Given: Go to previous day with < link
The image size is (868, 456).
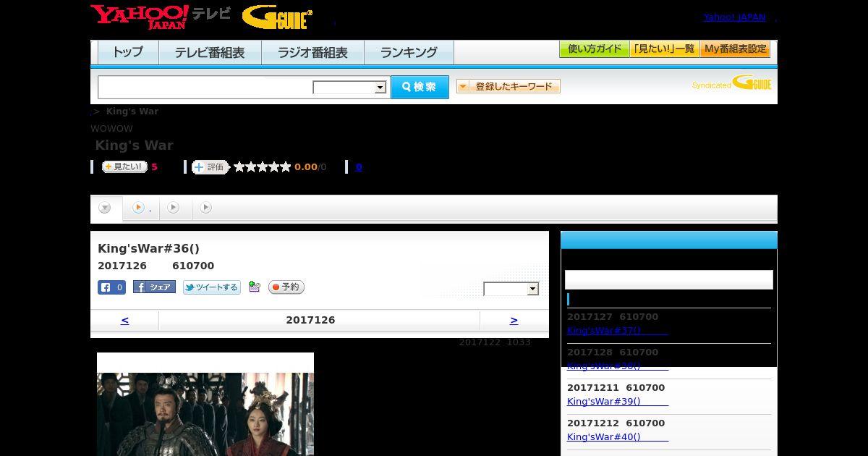Looking at the screenshot, I should [x=124, y=320].
